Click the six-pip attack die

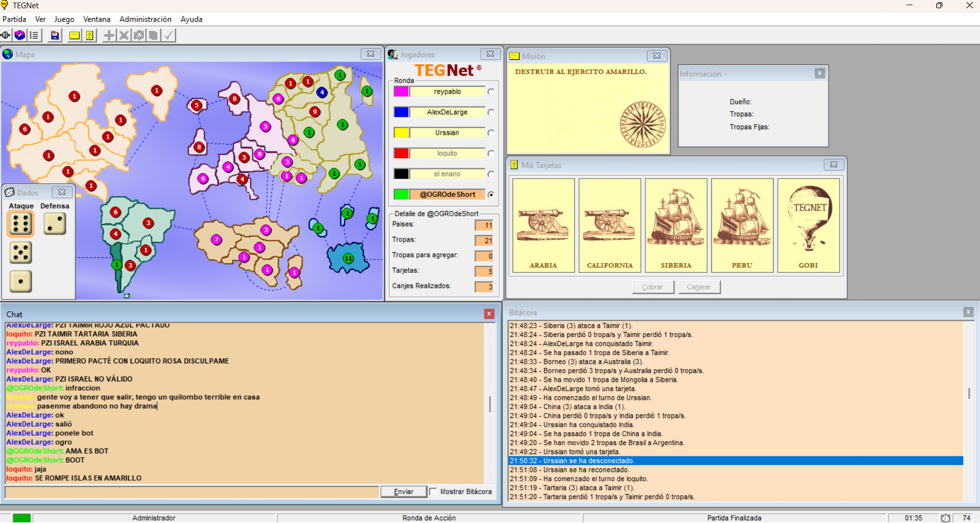[x=21, y=224]
